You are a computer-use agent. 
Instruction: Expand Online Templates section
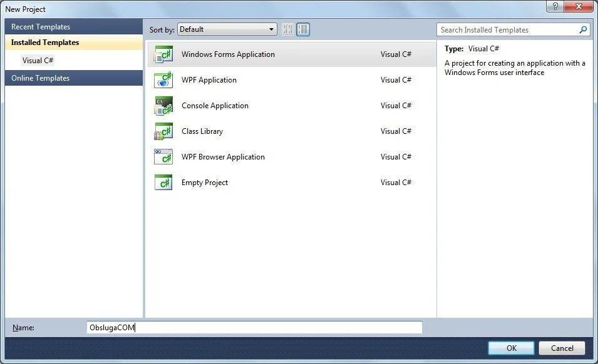click(41, 78)
